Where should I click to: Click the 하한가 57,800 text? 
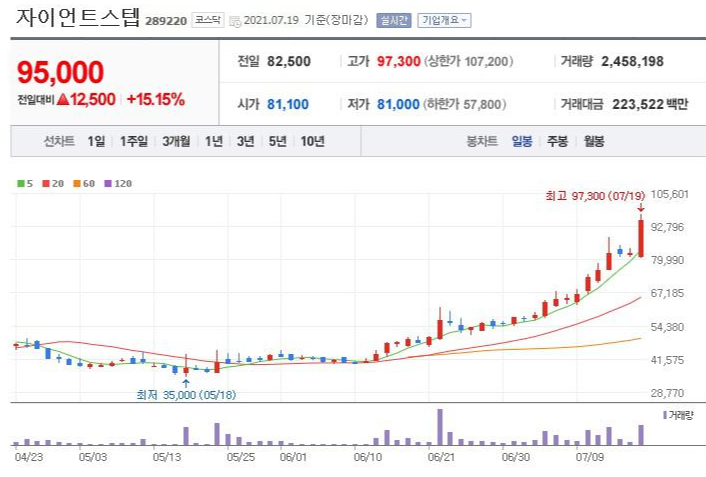click(x=464, y=104)
